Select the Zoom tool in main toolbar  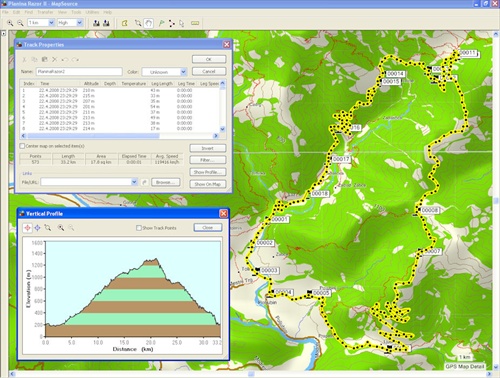pos(138,23)
